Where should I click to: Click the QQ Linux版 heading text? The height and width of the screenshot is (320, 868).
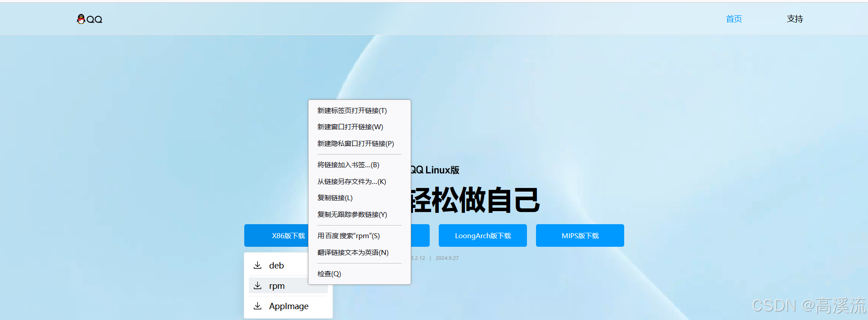(x=435, y=170)
